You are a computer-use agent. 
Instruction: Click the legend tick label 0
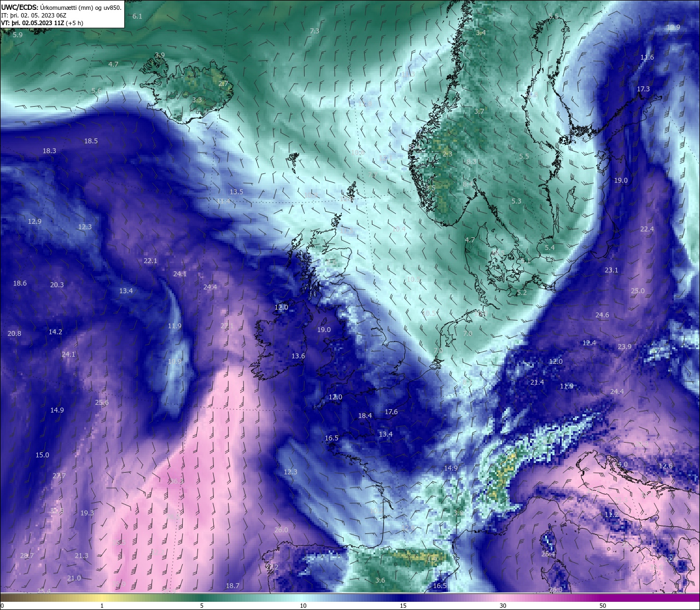point(2,606)
